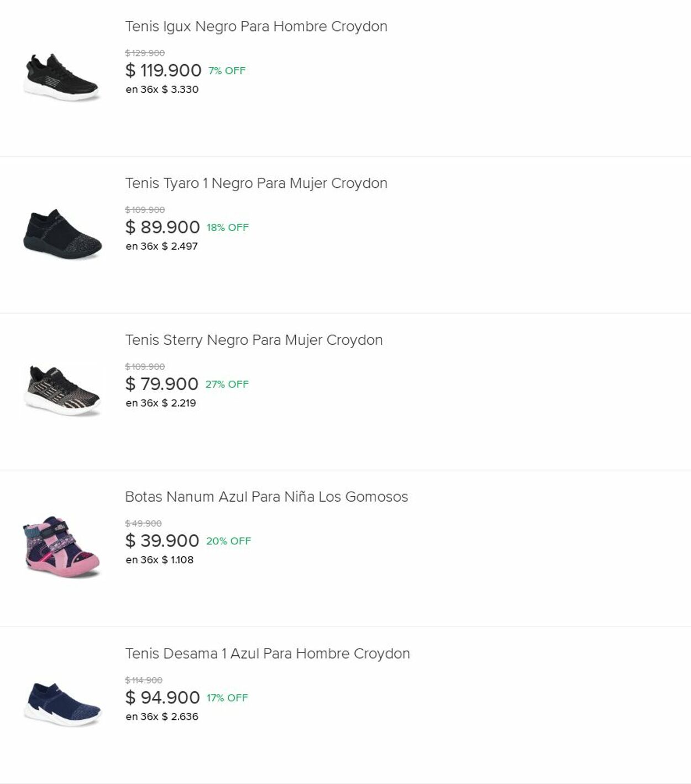Open Tenis Igux Negro product thumbnail
The image size is (691, 784).
(62, 78)
